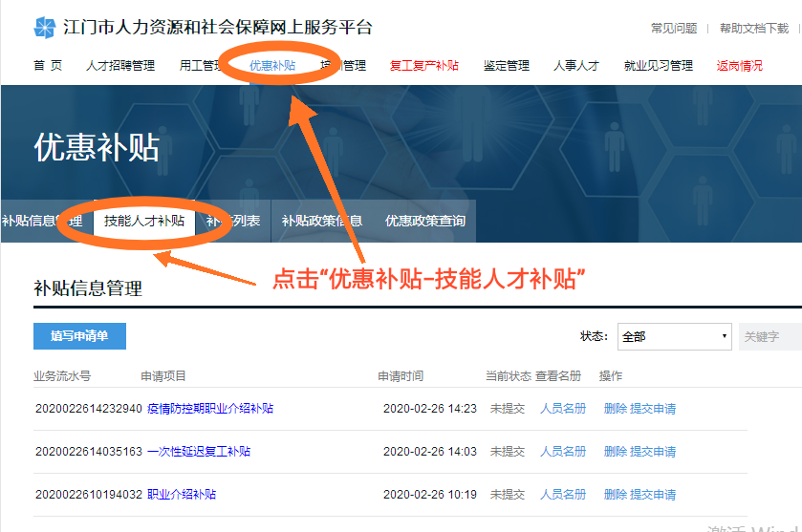Viewport: 802px width, 532px height.
Task: Open 就业见习管理 menu
Action: tap(659, 65)
